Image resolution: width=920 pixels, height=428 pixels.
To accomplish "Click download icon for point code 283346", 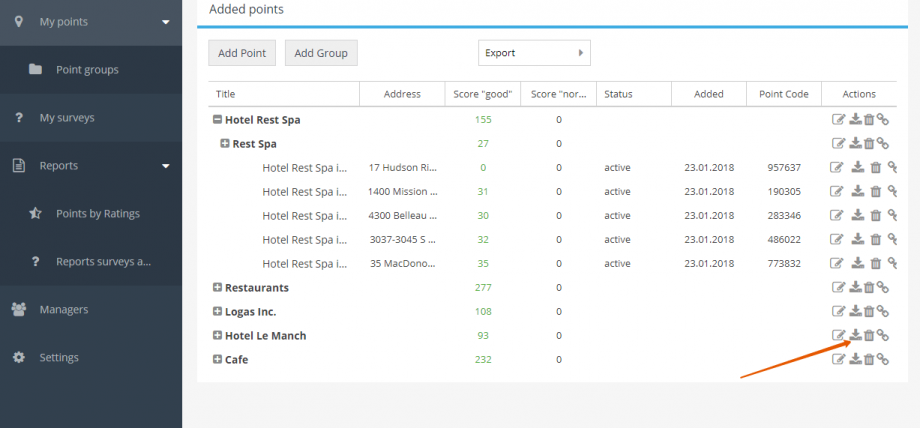I will coord(858,215).
